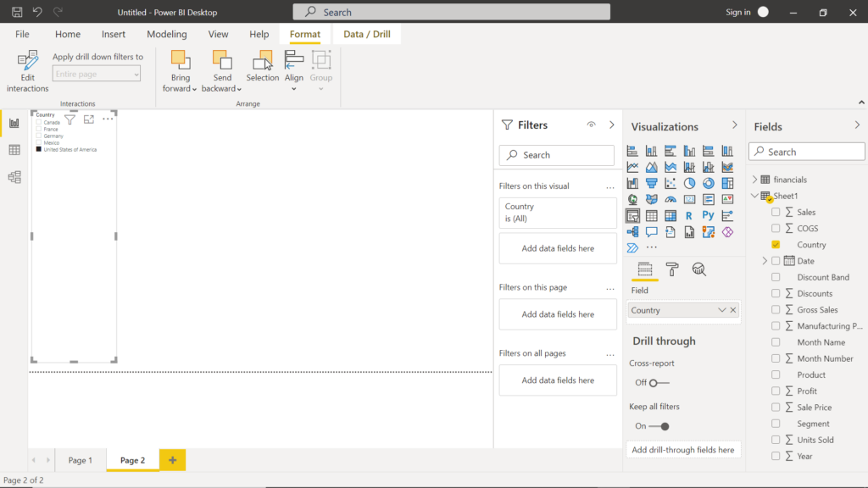868x488 pixels.
Task: Select the Python visual icon
Action: coord(709,215)
